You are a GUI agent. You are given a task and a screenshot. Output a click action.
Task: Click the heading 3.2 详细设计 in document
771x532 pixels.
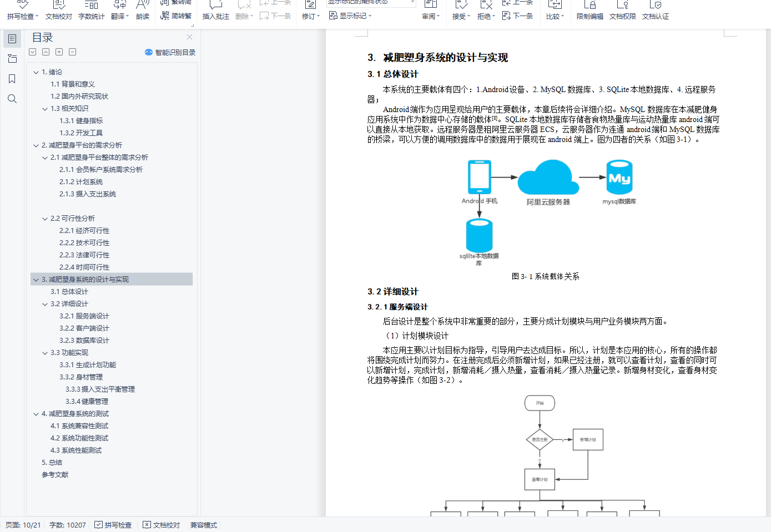(x=392, y=292)
